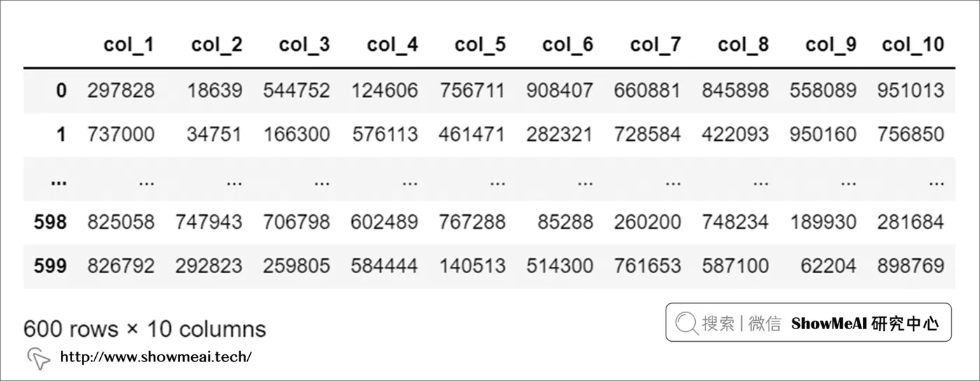Click cell value 18639 in col_2
This screenshot has width=980, height=381.
point(215,90)
